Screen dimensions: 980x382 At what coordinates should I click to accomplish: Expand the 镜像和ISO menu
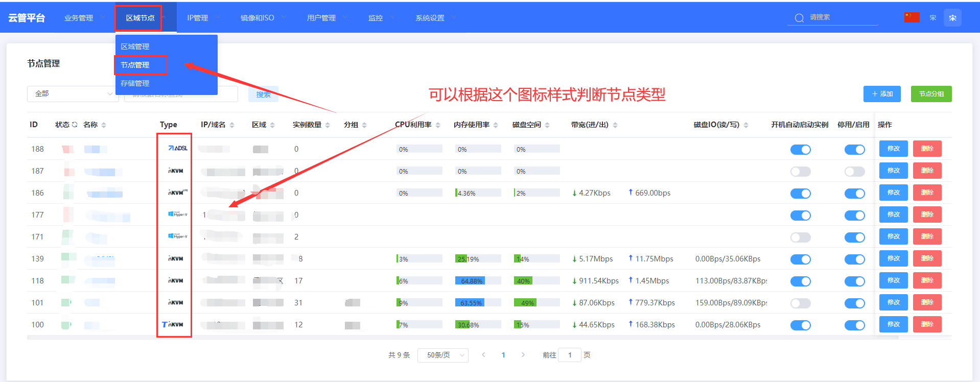coord(263,18)
